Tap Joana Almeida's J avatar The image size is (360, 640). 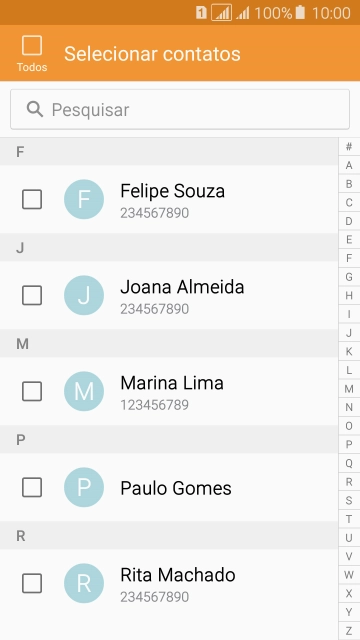pyautogui.click(x=84, y=295)
